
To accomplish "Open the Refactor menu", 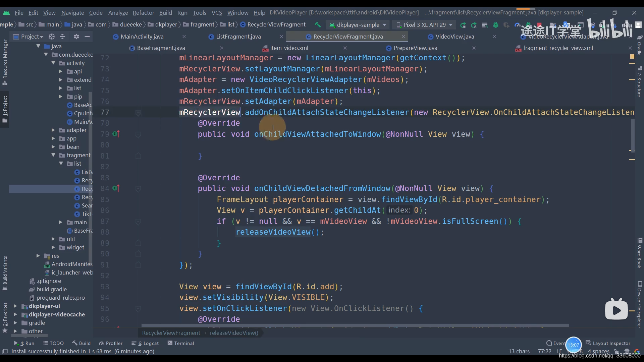I will point(143,13).
